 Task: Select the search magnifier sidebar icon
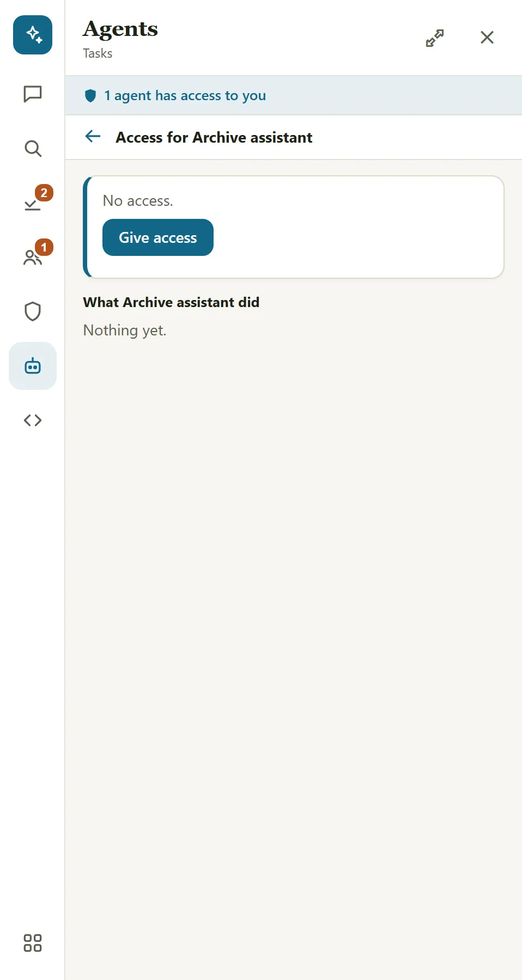click(33, 148)
